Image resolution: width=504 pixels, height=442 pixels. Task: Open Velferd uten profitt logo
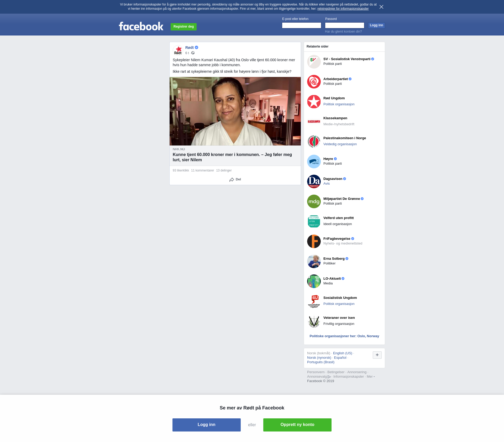[314, 221]
